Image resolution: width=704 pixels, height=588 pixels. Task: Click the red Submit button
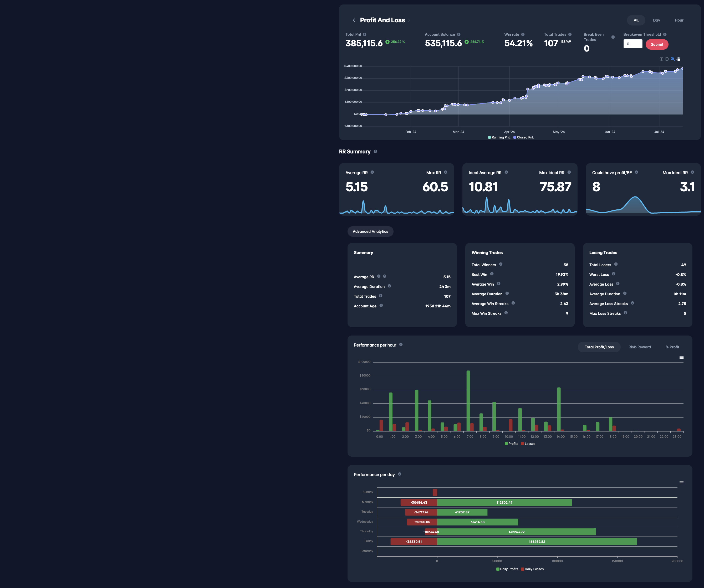coord(657,45)
